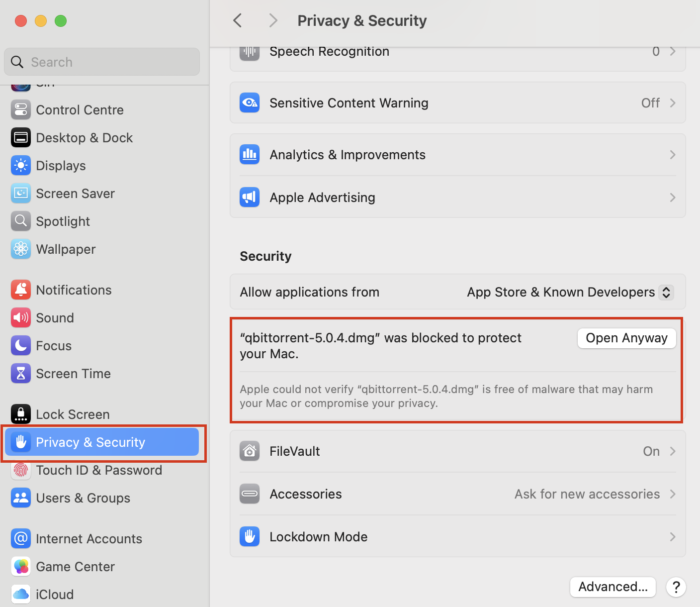
Task: Click the Sensitive Content Warning icon
Action: point(250,102)
